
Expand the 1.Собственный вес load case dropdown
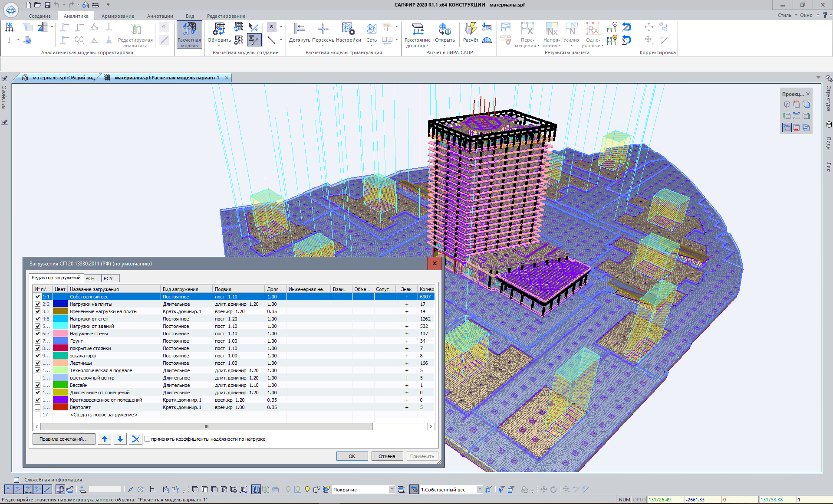click(x=480, y=490)
